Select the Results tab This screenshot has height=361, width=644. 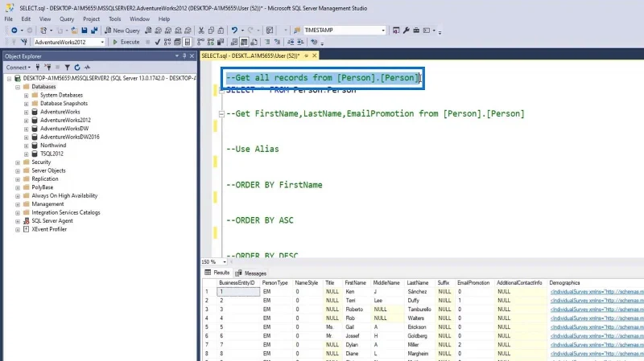[217, 273]
